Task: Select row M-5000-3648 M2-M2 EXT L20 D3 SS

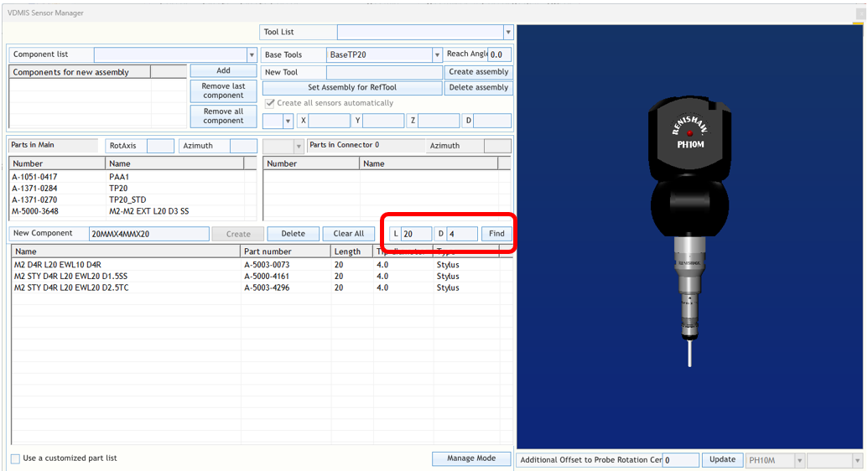Action: point(133,211)
